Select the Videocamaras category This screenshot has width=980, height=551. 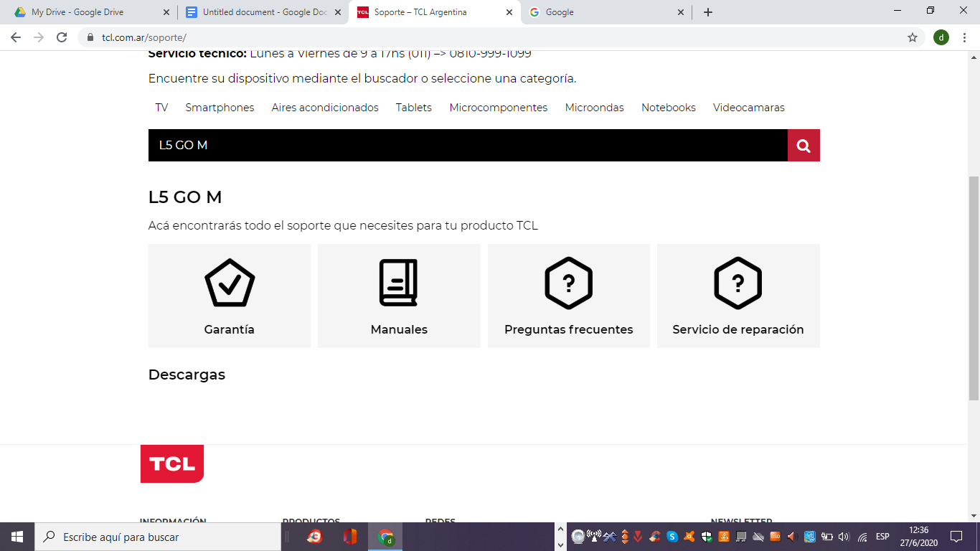749,108
